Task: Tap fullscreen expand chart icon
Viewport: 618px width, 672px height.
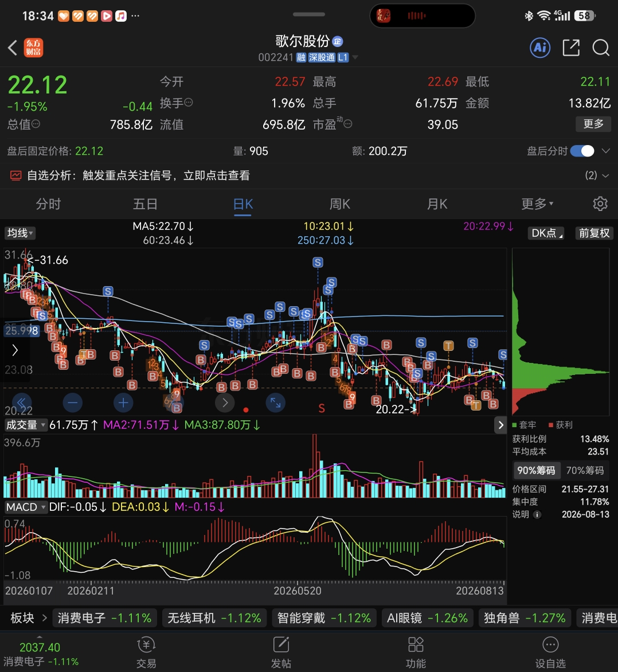Action: pos(276,403)
